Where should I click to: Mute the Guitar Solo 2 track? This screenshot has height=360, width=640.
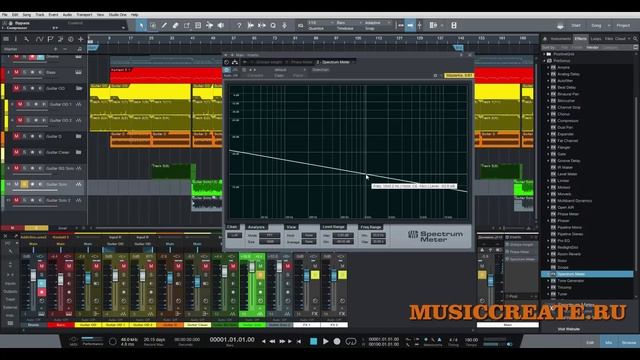pyautogui.click(x=16, y=200)
